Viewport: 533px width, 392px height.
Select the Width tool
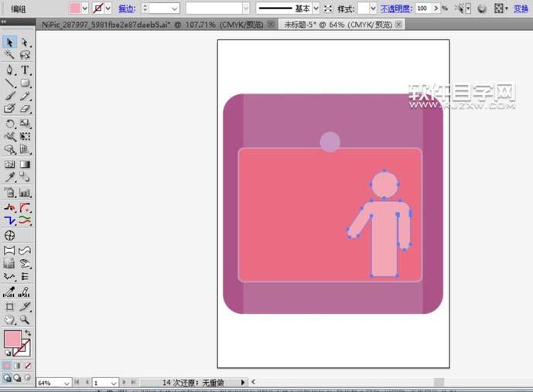(x=9, y=137)
